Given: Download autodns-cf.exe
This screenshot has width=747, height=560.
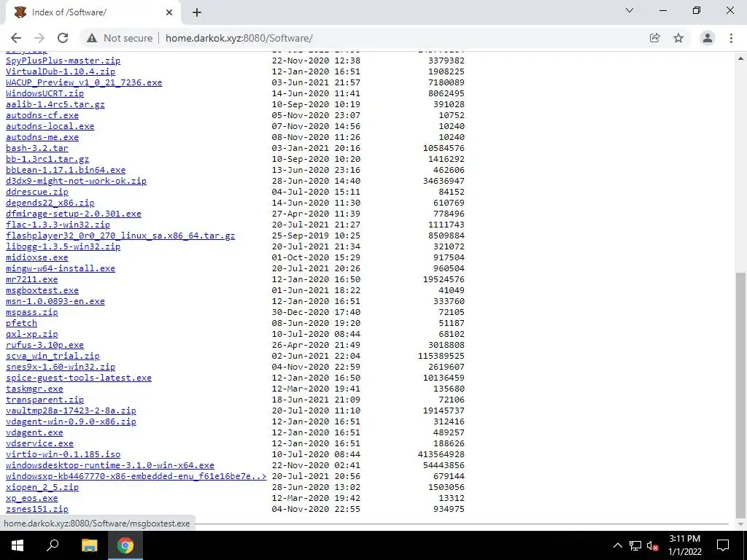Looking at the screenshot, I should click(42, 115).
